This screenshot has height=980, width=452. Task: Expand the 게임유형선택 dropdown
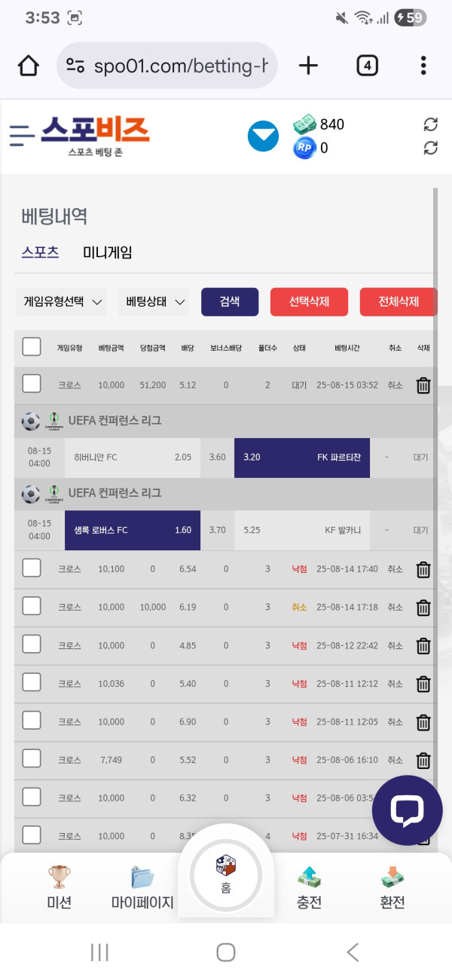62,302
